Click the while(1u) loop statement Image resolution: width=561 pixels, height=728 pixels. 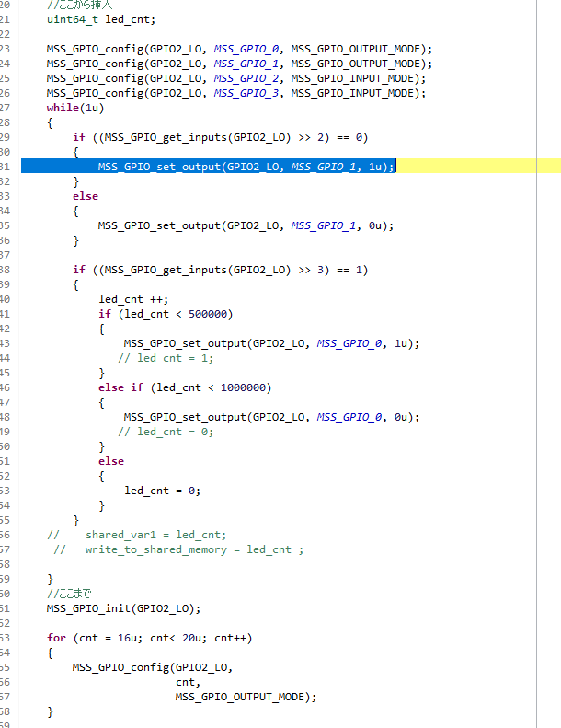(x=77, y=108)
